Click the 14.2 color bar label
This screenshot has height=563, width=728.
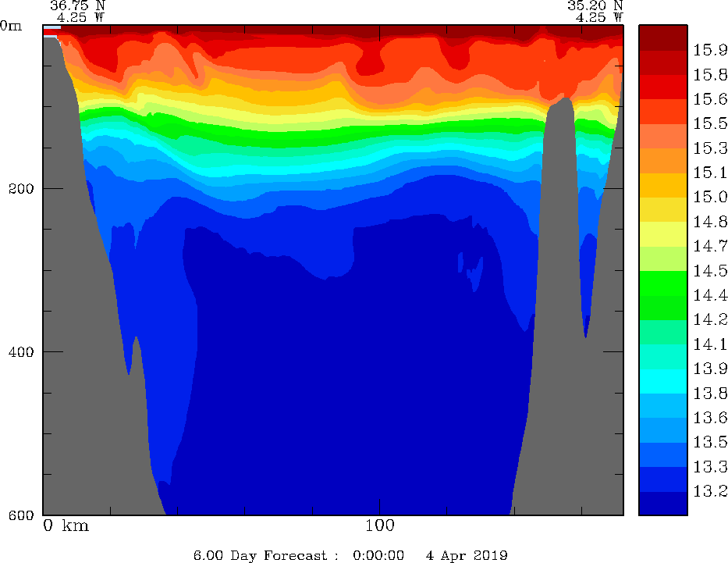pyautogui.click(x=710, y=319)
